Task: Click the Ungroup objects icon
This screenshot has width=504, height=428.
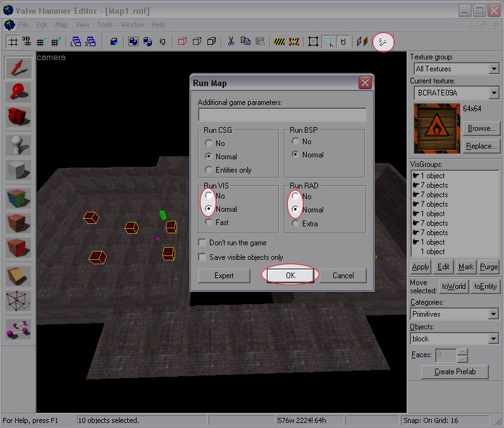Action: click(148, 42)
